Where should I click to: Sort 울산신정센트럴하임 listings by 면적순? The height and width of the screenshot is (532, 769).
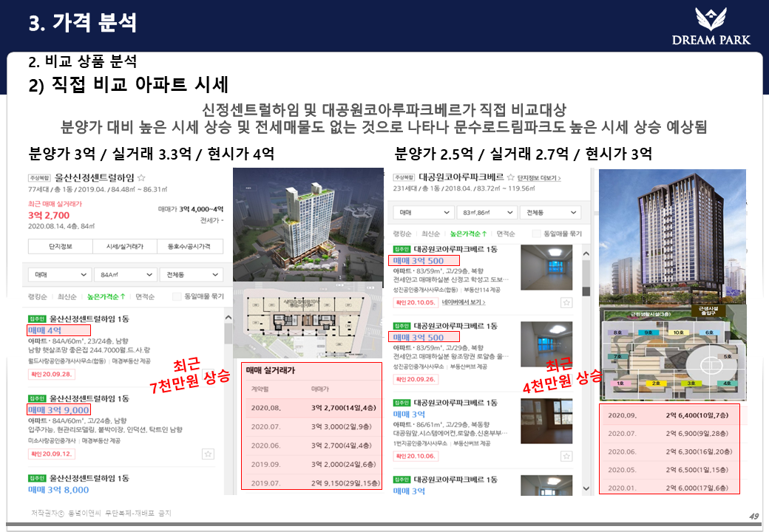tap(145, 296)
